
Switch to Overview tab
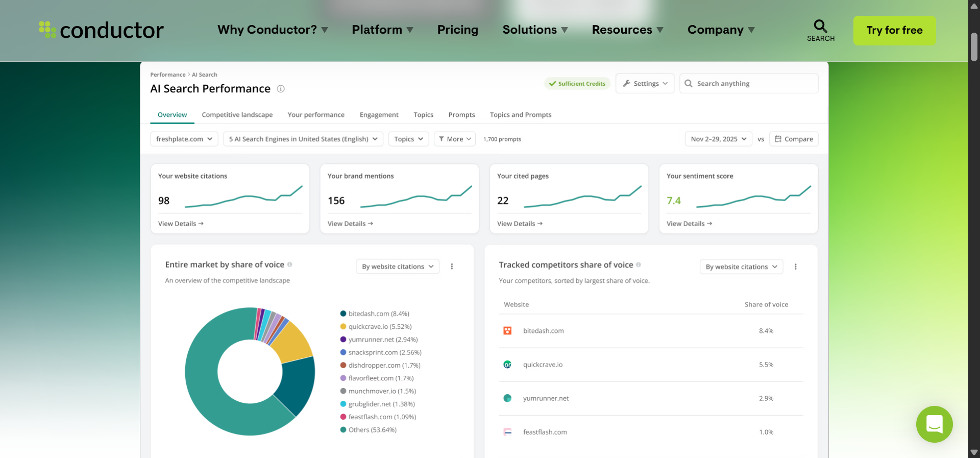(x=172, y=115)
